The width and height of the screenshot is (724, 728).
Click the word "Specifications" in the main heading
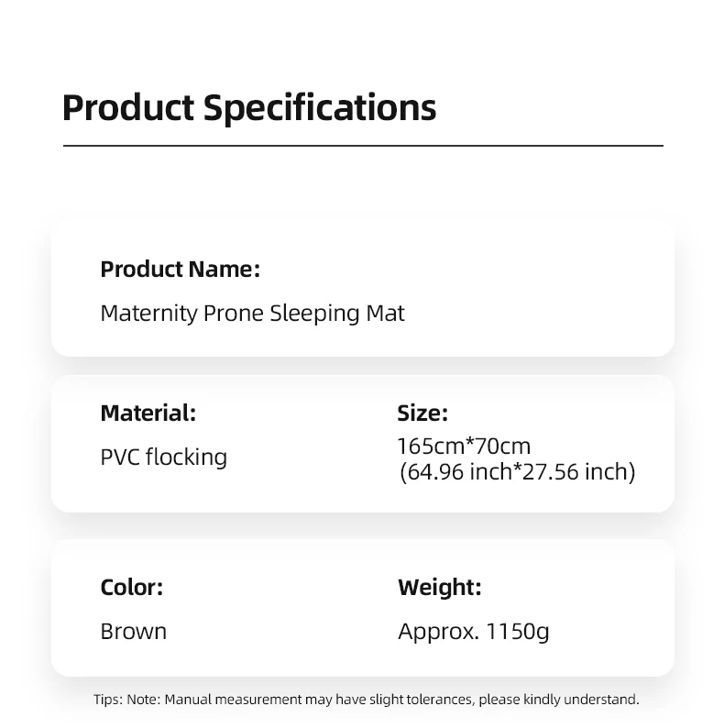pos(319,108)
